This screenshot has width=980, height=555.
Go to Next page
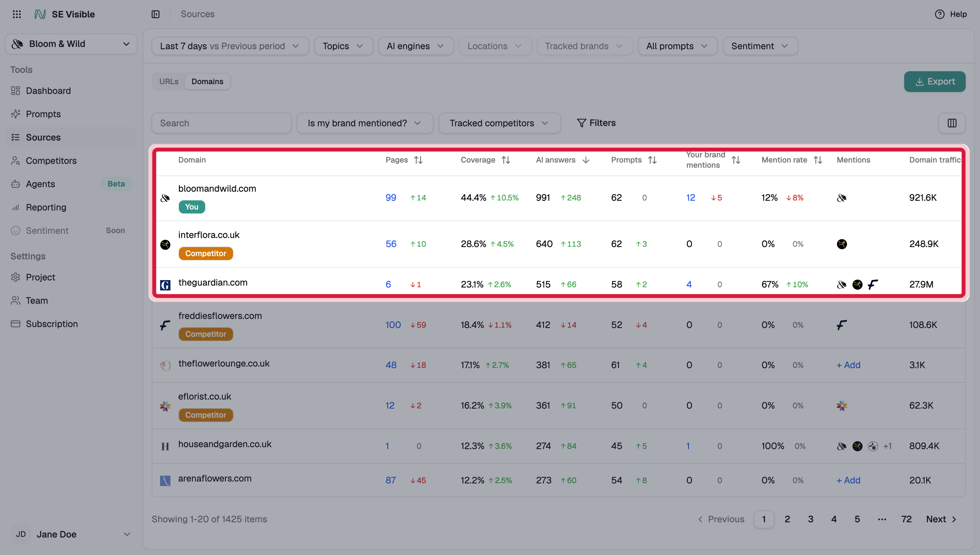[941, 519]
